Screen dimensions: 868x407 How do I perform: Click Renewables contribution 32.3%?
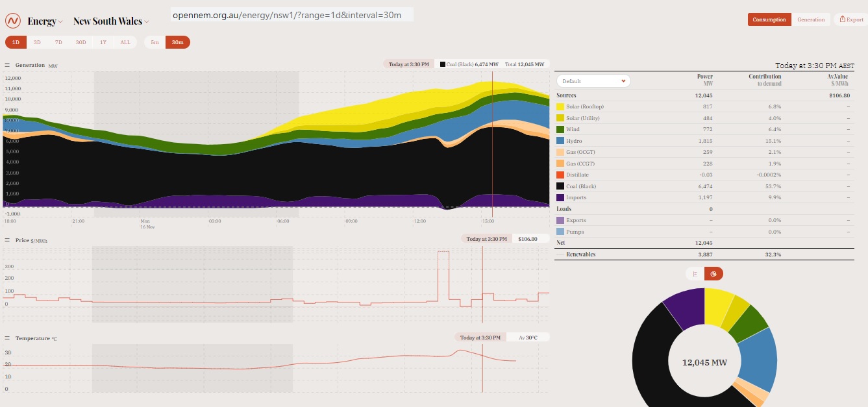tap(773, 254)
